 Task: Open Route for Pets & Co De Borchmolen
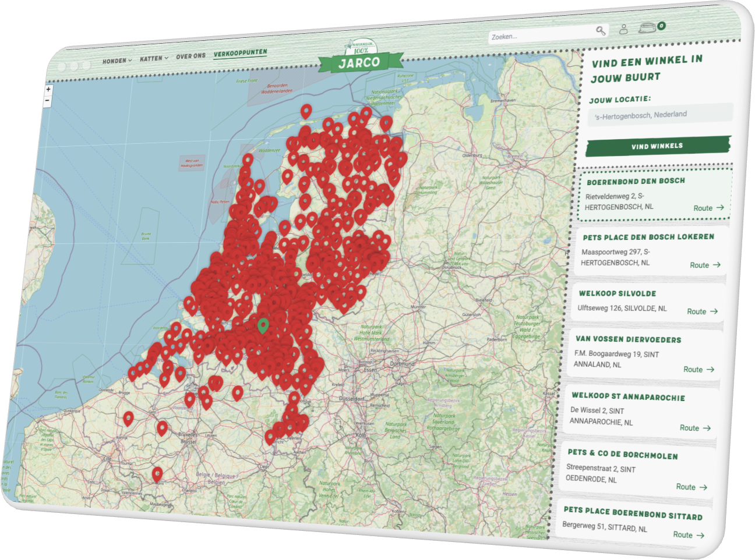coord(692,487)
